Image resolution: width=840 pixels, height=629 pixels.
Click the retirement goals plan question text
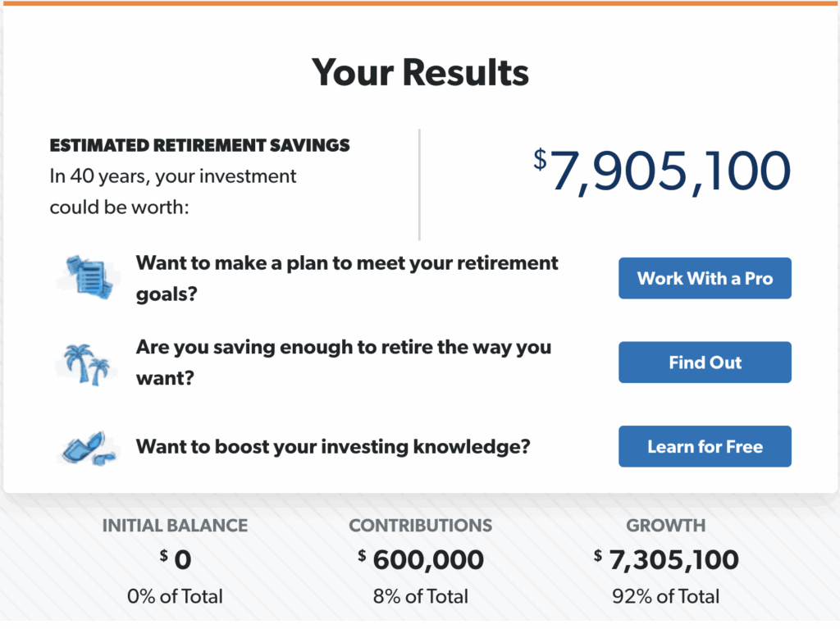coord(347,279)
